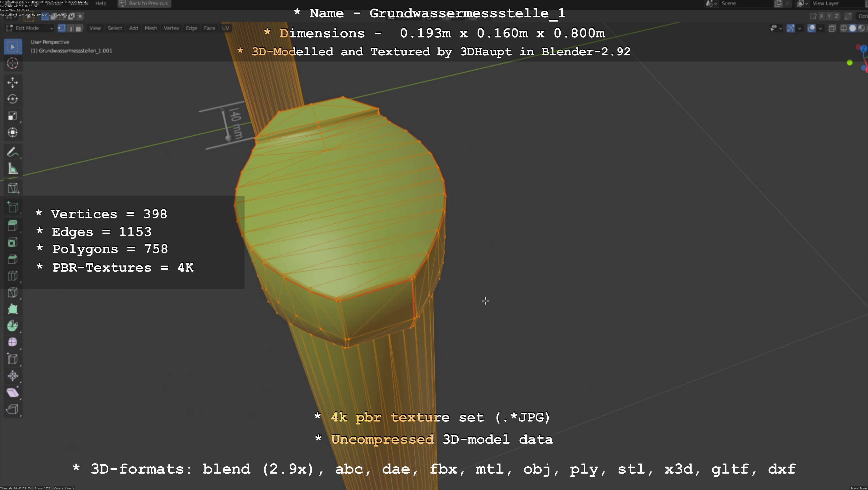Expand the gizmo options dropdown arrow
Viewport: 868px width, 490px height.
click(799, 28)
